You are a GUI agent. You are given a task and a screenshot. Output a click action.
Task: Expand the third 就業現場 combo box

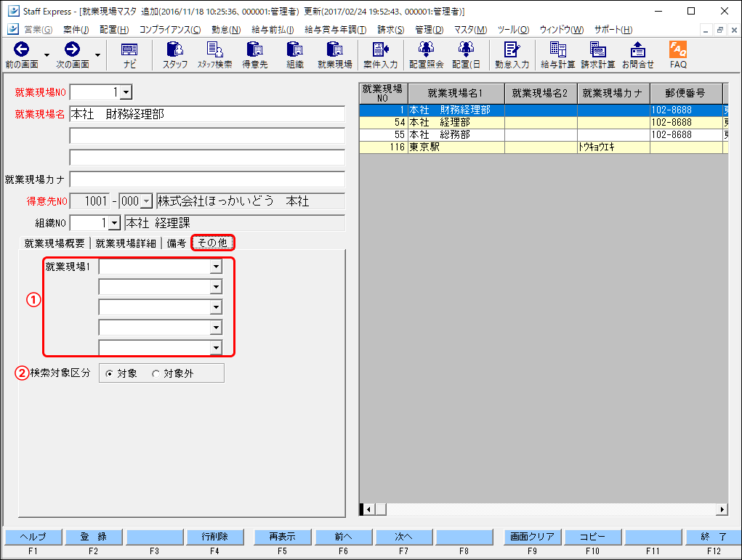(216, 307)
